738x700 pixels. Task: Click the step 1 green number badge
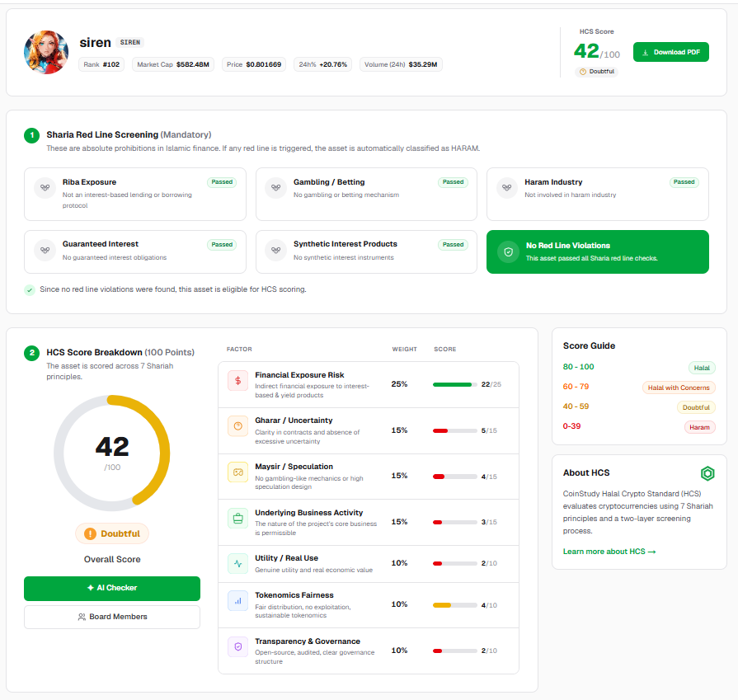pyautogui.click(x=31, y=135)
